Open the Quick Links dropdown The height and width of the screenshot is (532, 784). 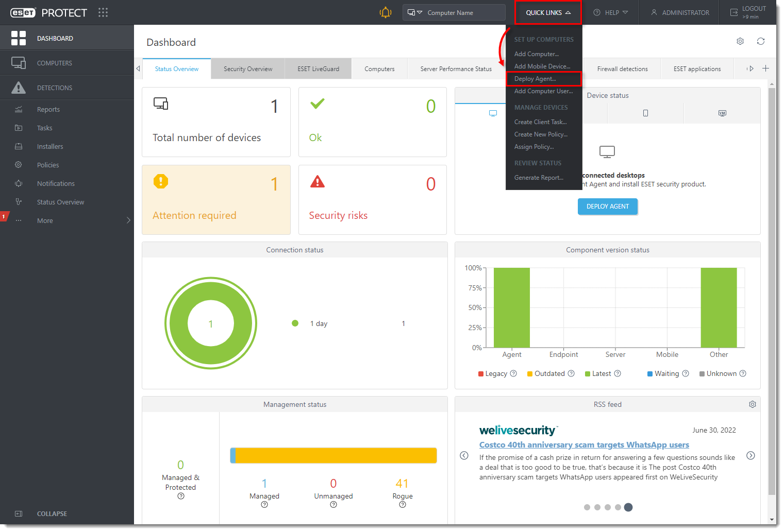[548, 12]
